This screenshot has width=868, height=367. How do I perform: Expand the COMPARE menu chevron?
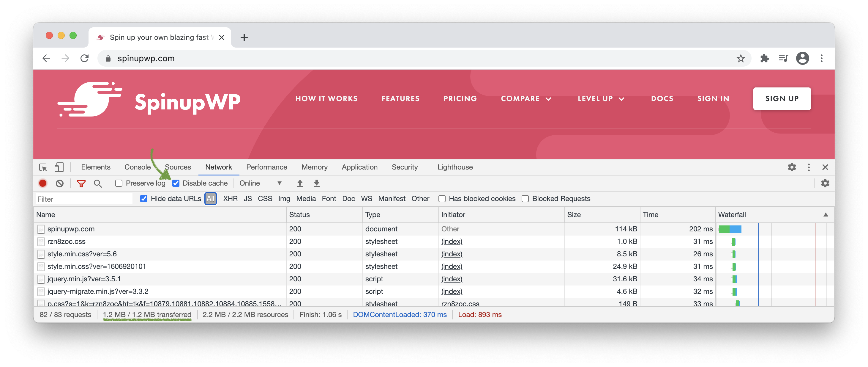pyautogui.click(x=549, y=99)
